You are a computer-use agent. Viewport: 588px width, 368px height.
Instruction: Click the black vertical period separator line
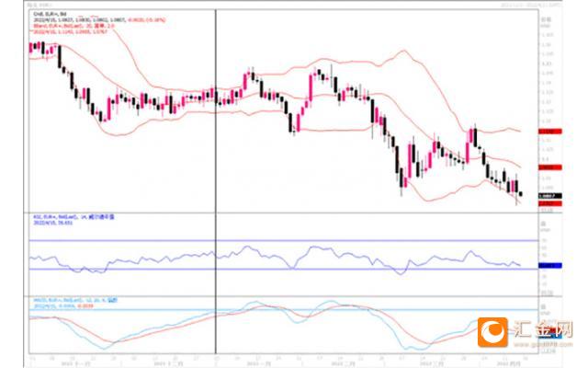pyautogui.click(x=216, y=182)
